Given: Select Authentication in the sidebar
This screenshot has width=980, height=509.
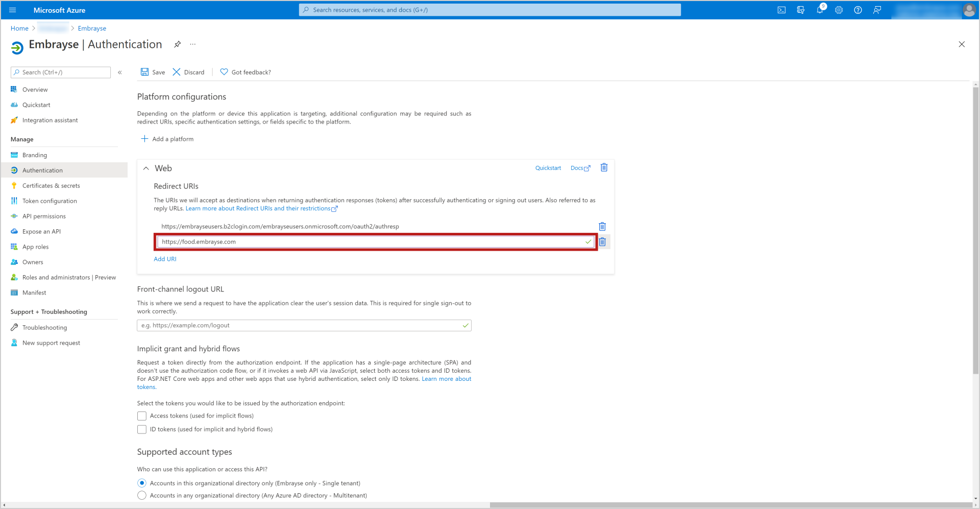Looking at the screenshot, I should tap(64, 170).
